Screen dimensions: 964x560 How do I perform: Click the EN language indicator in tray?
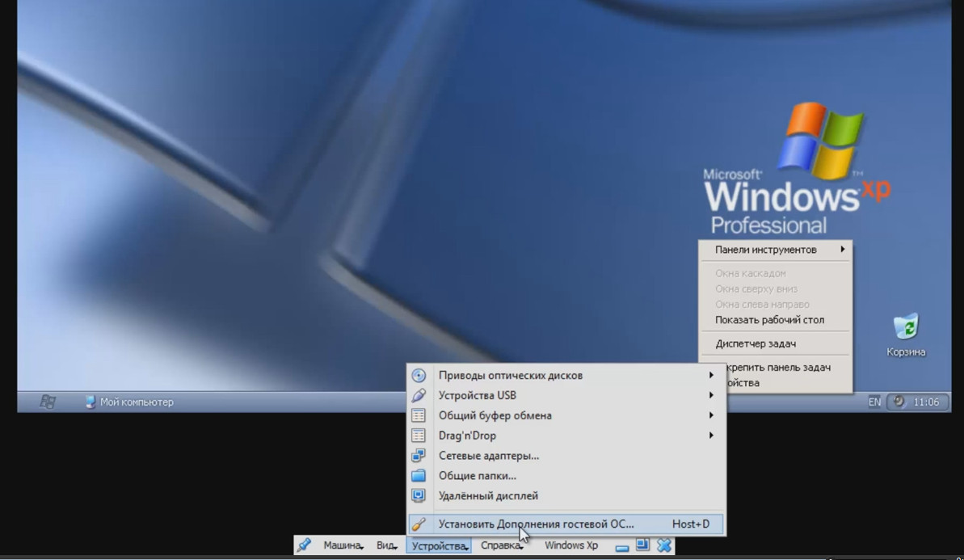[x=874, y=402]
